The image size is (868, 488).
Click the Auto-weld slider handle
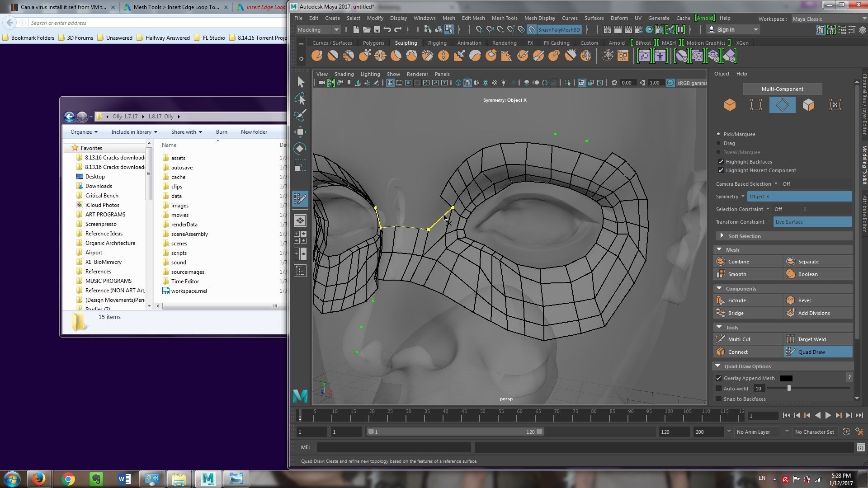coord(789,388)
